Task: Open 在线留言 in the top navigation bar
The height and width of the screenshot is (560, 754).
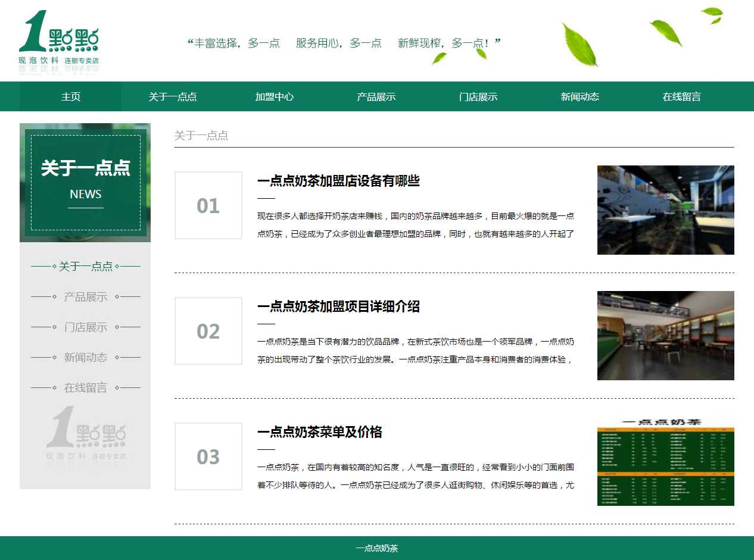Action: coord(682,96)
